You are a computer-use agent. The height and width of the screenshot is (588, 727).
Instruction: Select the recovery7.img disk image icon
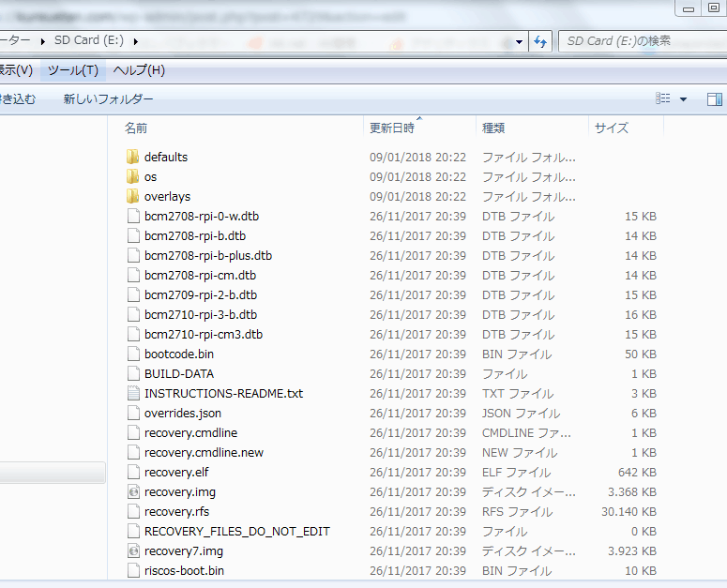tap(132, 550)
